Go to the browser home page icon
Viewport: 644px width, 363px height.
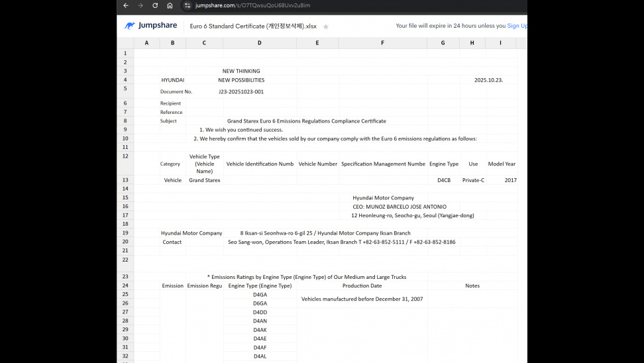[x=170, y=5]
